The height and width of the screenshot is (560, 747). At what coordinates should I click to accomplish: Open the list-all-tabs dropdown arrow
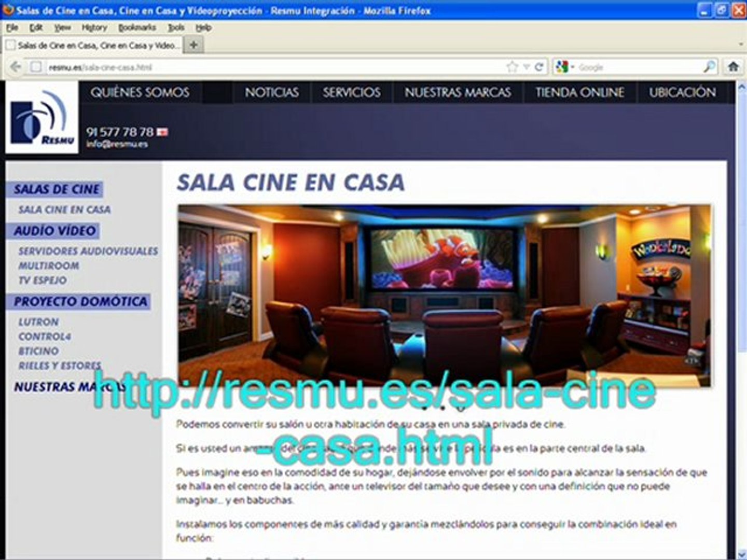point(740,45)
